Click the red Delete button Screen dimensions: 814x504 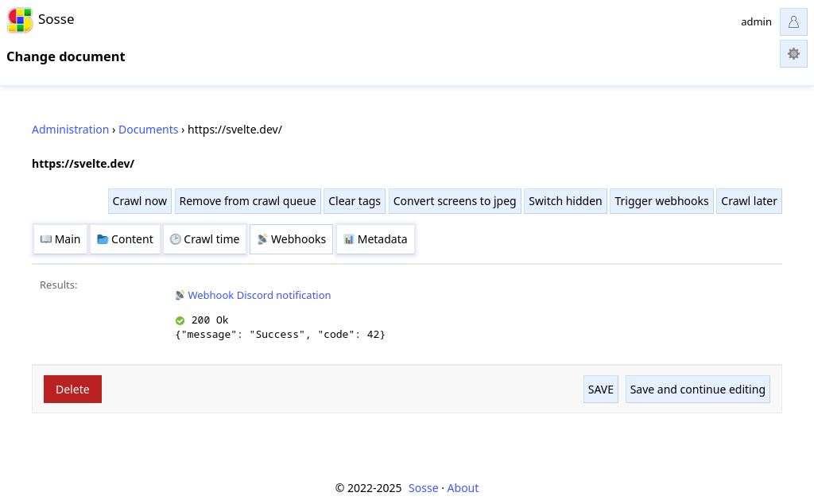72,390
